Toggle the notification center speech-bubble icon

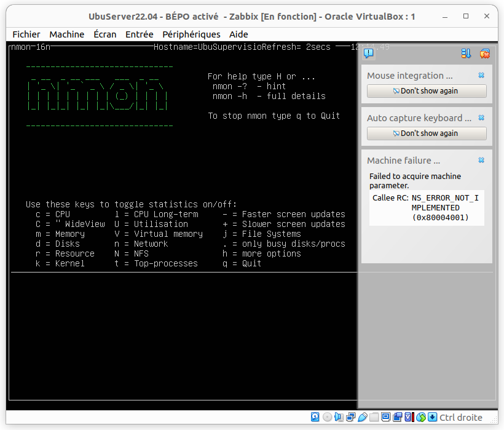(369, 53)
